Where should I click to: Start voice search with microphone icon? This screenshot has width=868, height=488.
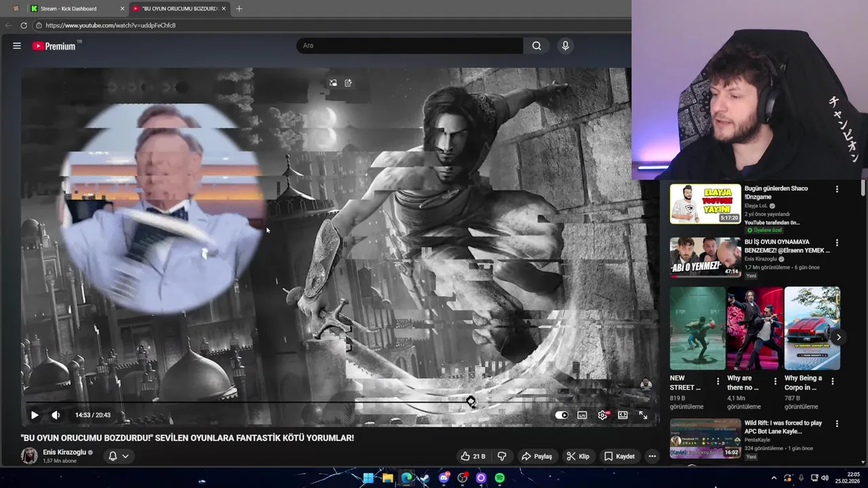pyautogui.click(x=565, y=45)
